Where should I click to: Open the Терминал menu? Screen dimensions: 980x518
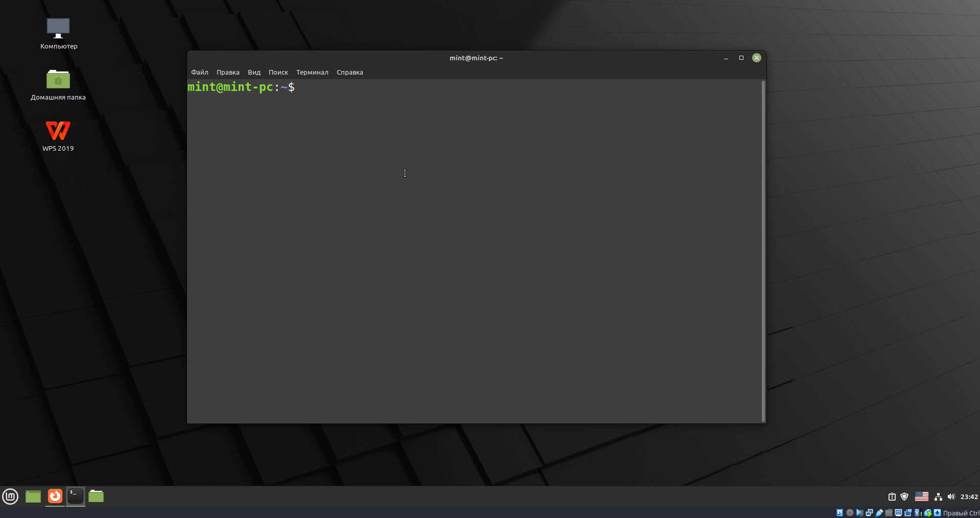(312, 72)
